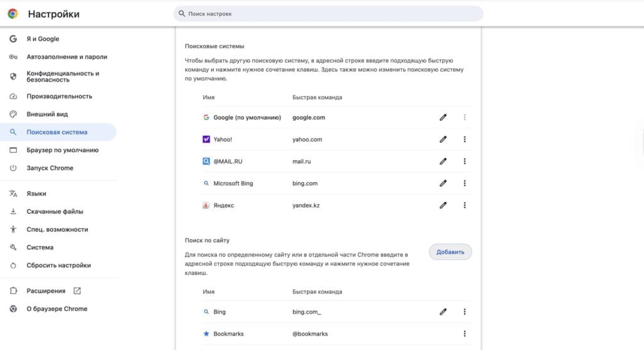This screenshot has height=350, width=644.
Task: Open more options for Microsoft Bing
Action: tap(465, 183)
